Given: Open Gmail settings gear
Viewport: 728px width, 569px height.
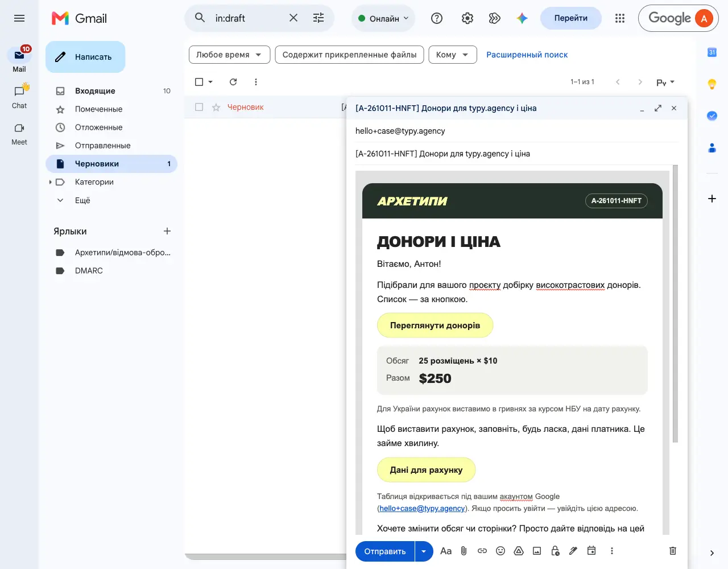Looking at the screenshot, I should tap(468, 18).
